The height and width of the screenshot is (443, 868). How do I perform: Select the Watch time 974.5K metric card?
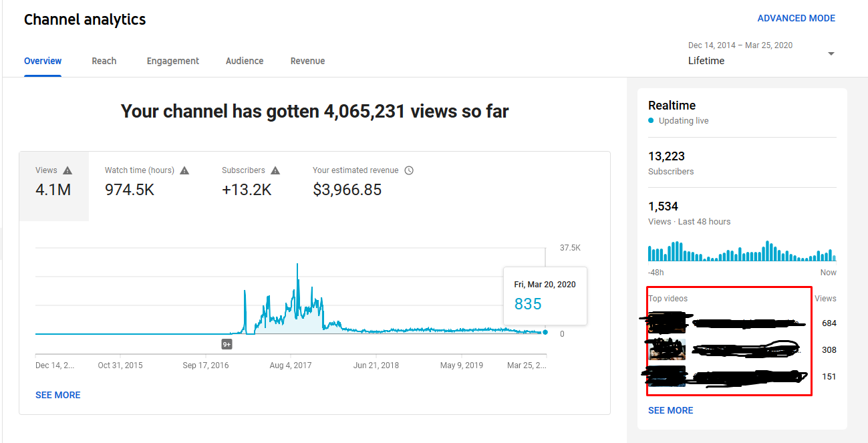(x=147, y=186)
